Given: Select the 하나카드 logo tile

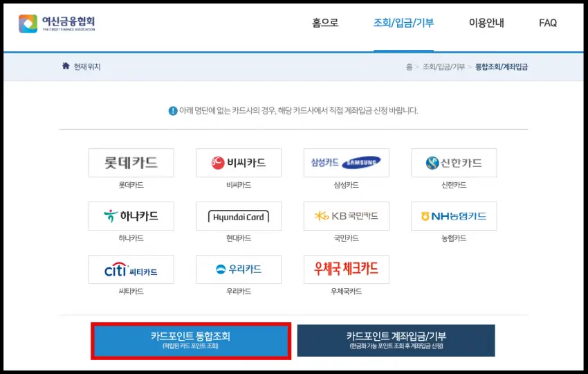Looking at the screenshot, I should point(131,216).
